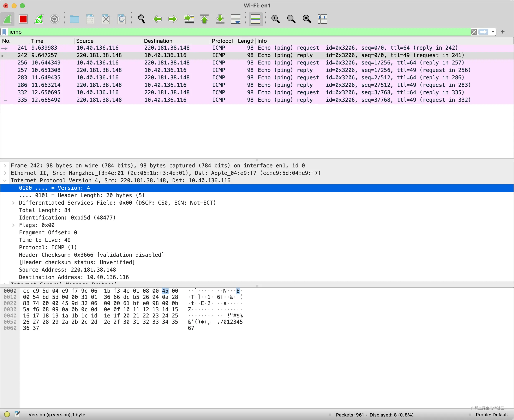
Task: Open capture file properties notepad icon
Action: [x=17, y=414]
